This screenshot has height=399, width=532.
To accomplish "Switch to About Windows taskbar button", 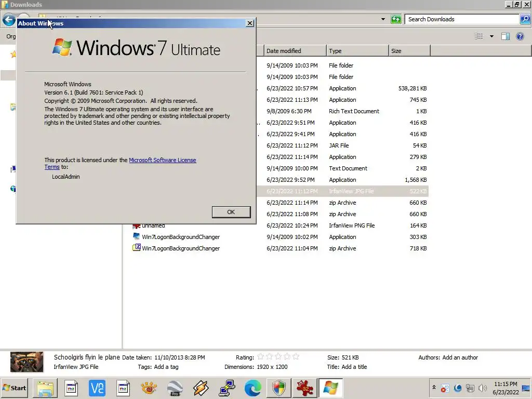I will pyautogui.click(x=331, y=388).
